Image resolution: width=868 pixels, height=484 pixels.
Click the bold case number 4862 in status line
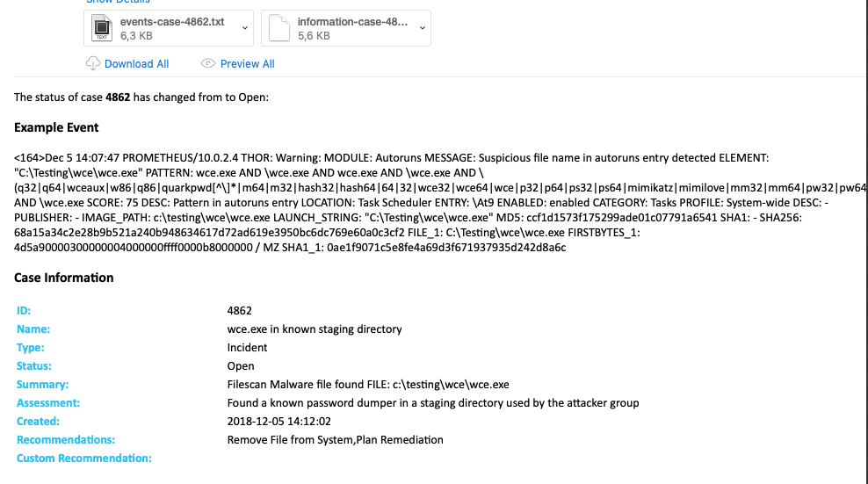(x=118, y=97)
